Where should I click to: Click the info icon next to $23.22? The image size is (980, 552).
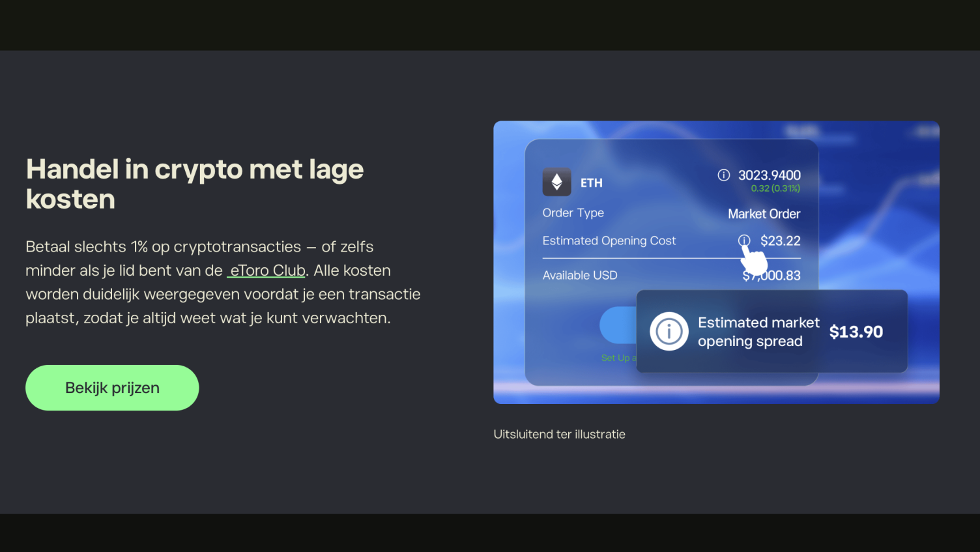(x=744, y=240)
